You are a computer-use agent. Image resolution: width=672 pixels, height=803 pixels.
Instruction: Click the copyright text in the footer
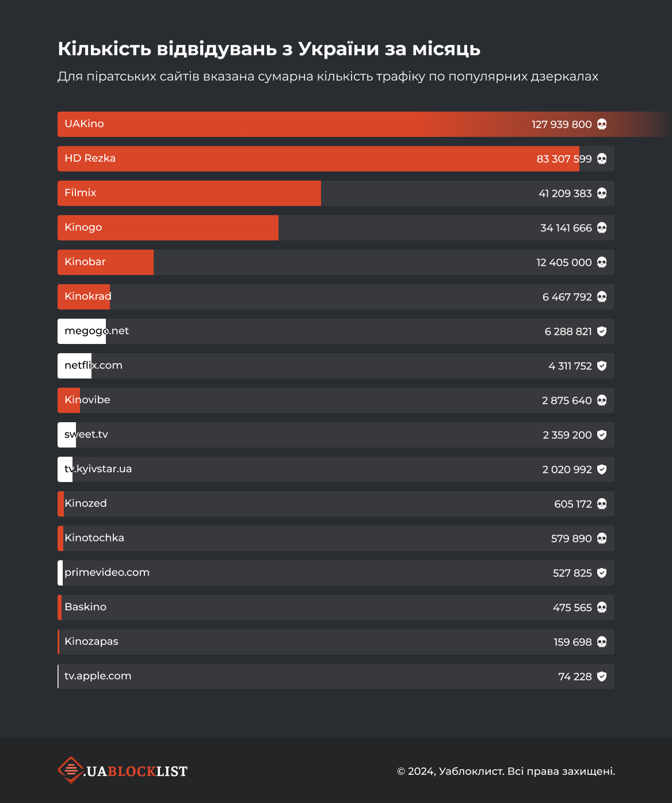(x=506, y=771)
